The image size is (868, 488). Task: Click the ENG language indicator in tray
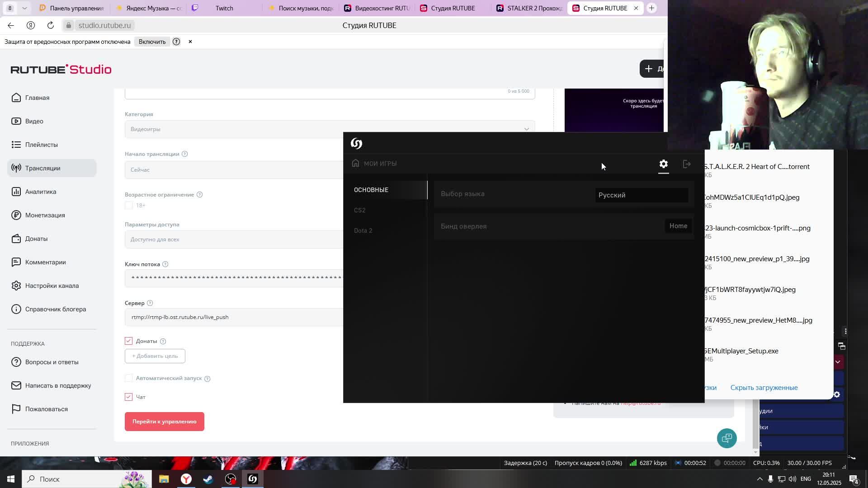pyautogui.click(x=805, y=479)
